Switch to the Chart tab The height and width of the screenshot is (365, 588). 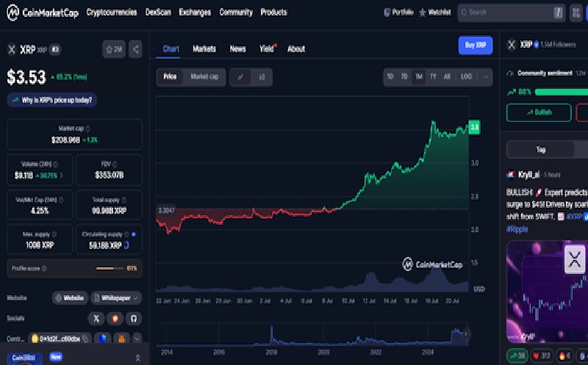point(171,48)
